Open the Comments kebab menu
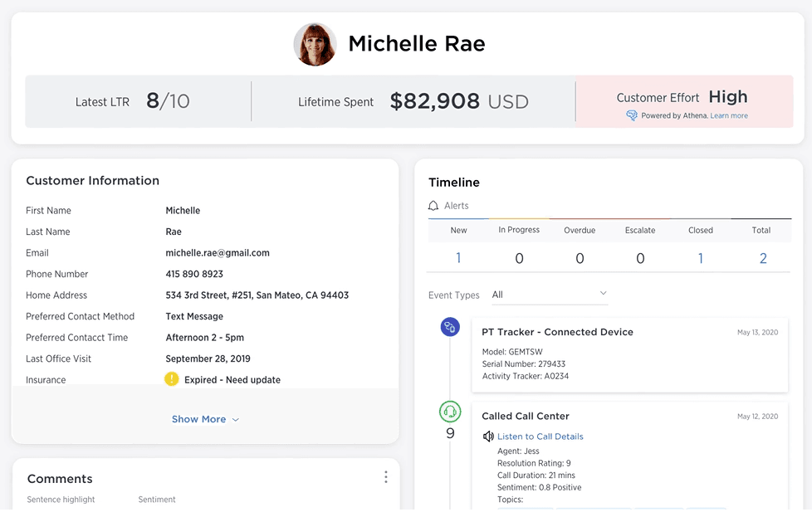The width and height of the screenshot is (812, 517). tap(385, 476)
